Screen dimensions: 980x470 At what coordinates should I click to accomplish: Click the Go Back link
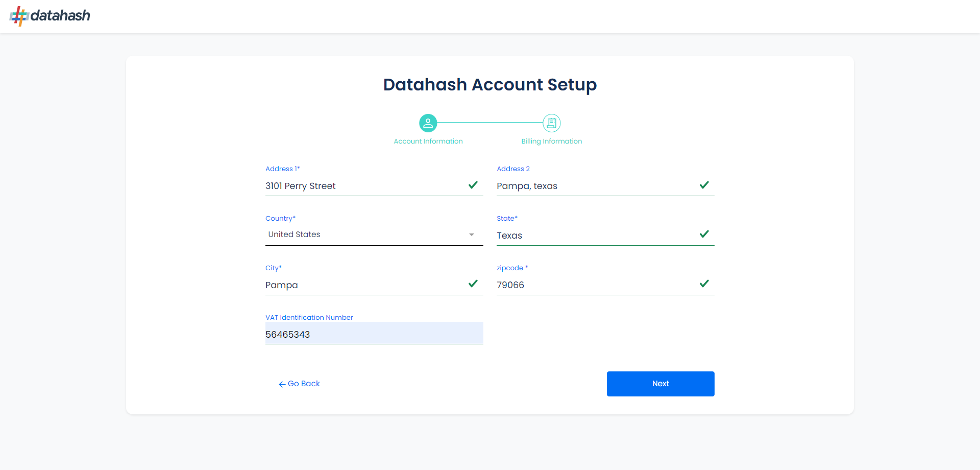point(299,384)
